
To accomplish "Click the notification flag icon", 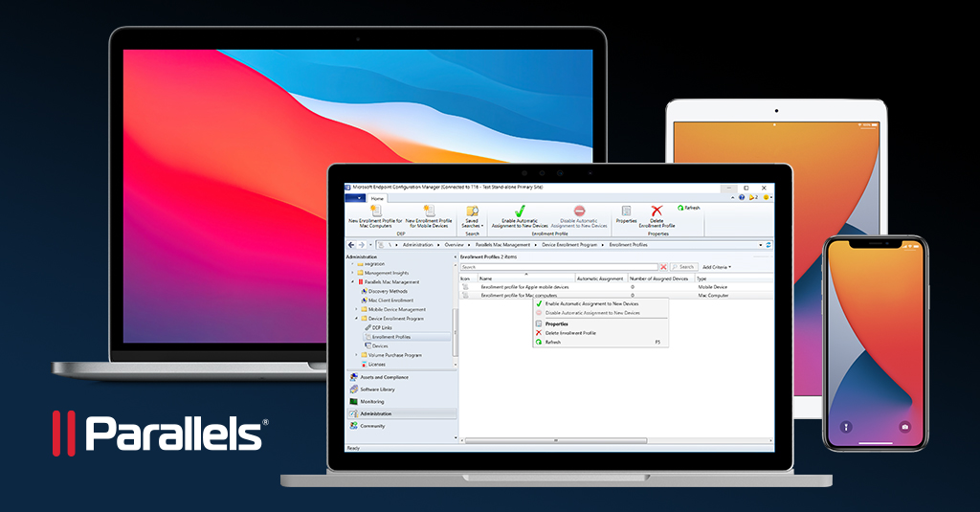I will point(753,197).
